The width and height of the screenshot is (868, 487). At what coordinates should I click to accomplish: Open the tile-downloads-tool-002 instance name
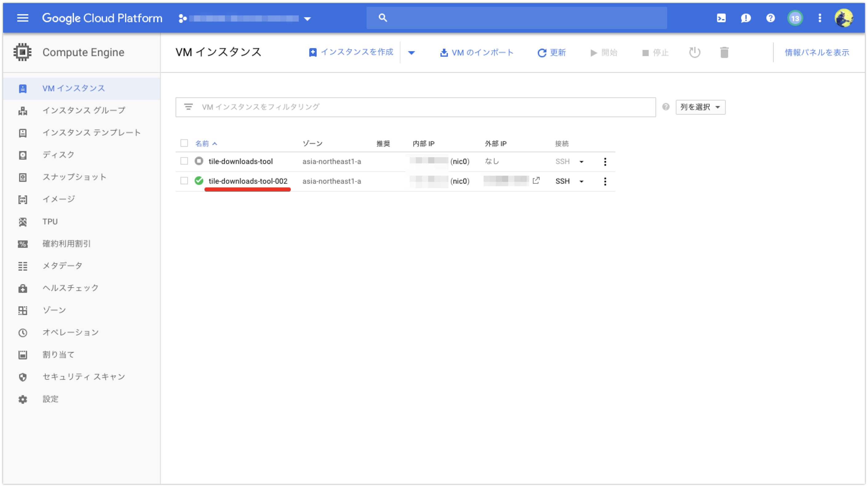tap(248, 181)
